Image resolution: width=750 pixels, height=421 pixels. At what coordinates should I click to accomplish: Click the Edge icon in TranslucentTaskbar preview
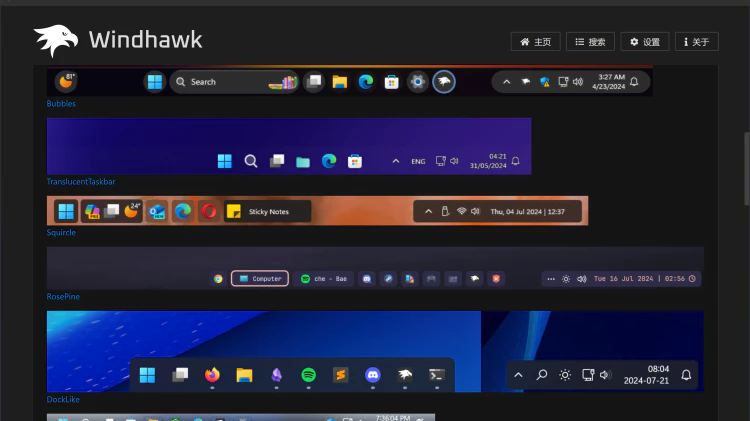point(329,161)
